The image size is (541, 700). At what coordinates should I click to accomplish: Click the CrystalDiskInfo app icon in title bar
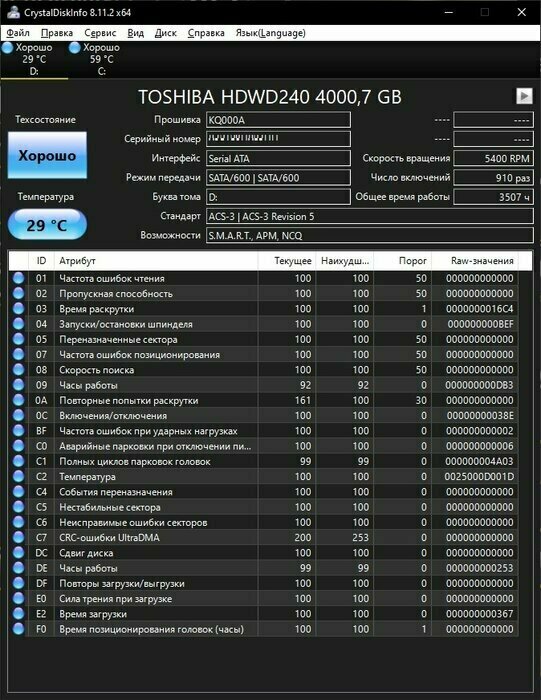point(13,12)
